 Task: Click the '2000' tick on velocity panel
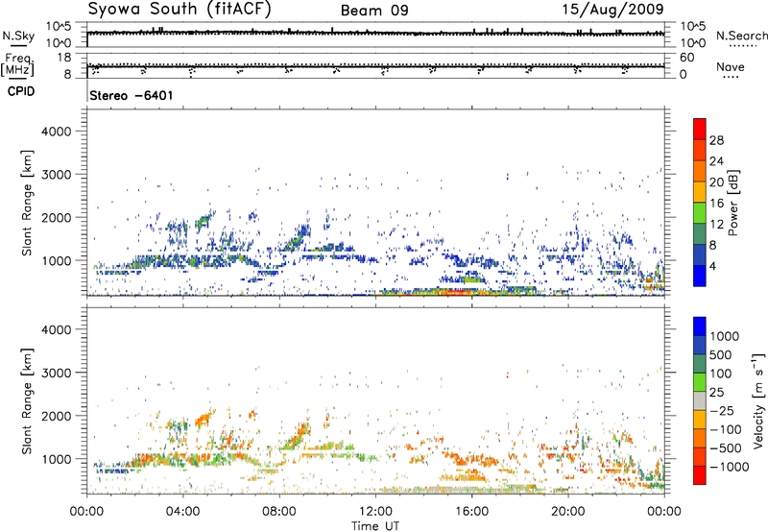tap(57, 416)
